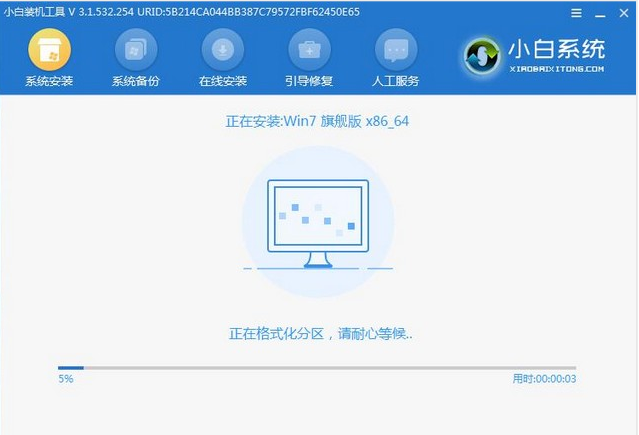The image size is (639, 435).
Task: Switch to the 引导修复 tab label
Action: [x=309, y=81]
